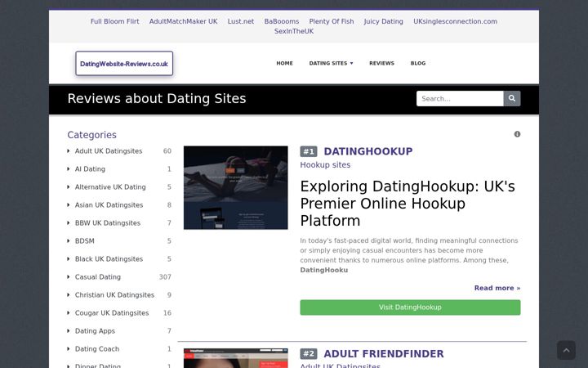The image size is (588, 368).
Task: Select the AI Dating category
Action: [90, 169]
